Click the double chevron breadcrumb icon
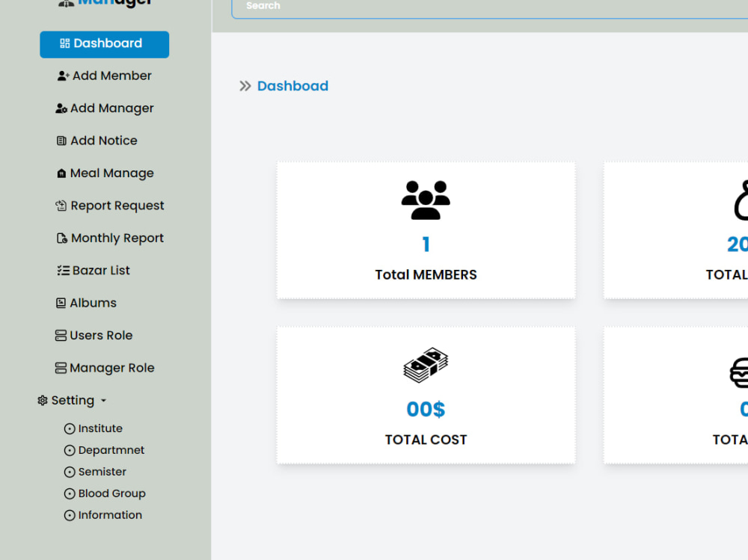The width and height of the screenshot is (748, 560). [245, 86]
